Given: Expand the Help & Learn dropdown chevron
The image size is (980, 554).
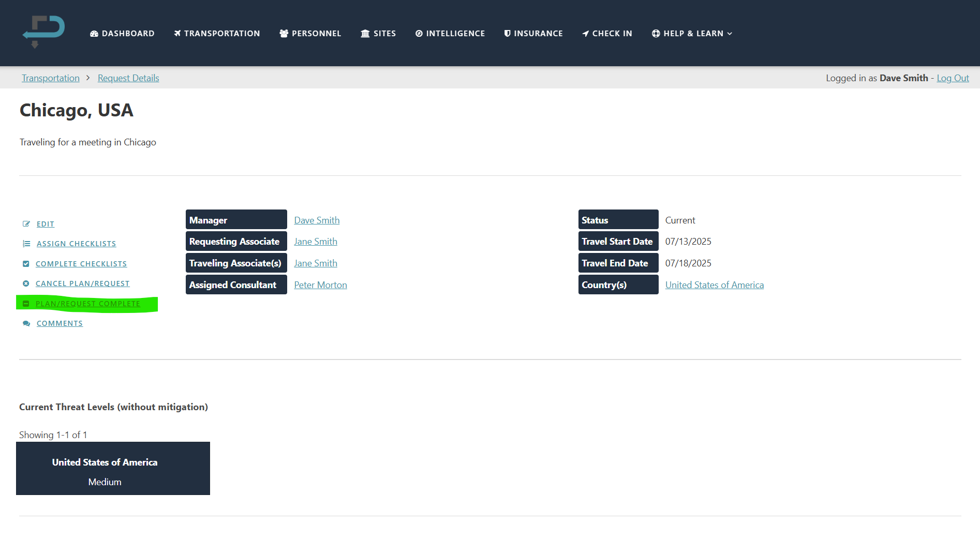Looking at the screenshot, I should (730, 34).
